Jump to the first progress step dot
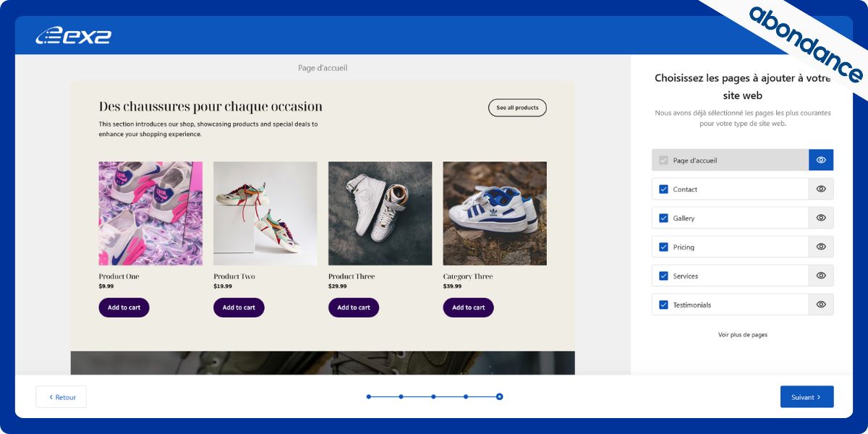Viewport: 868px width, 434px height. coord(369,396)
